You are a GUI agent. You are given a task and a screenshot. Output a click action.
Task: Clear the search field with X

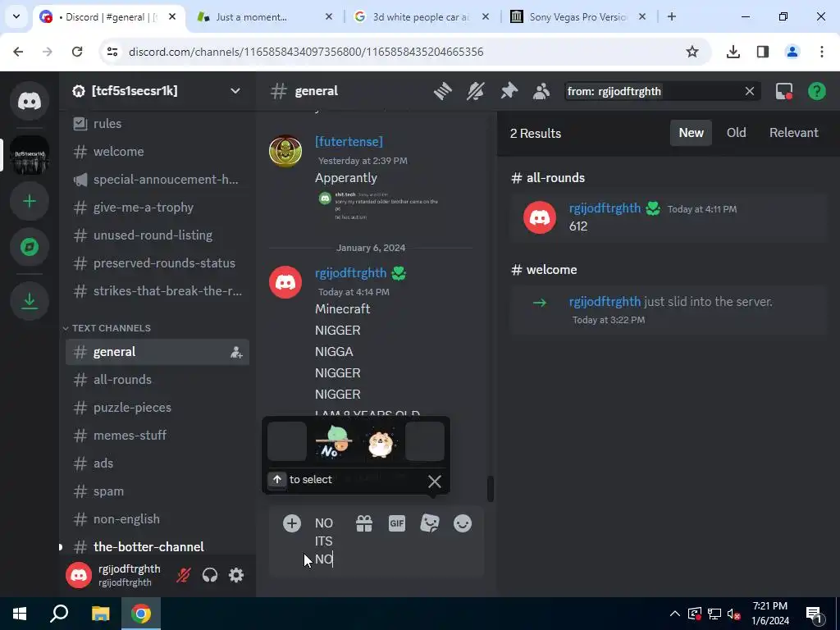[750, 92]
